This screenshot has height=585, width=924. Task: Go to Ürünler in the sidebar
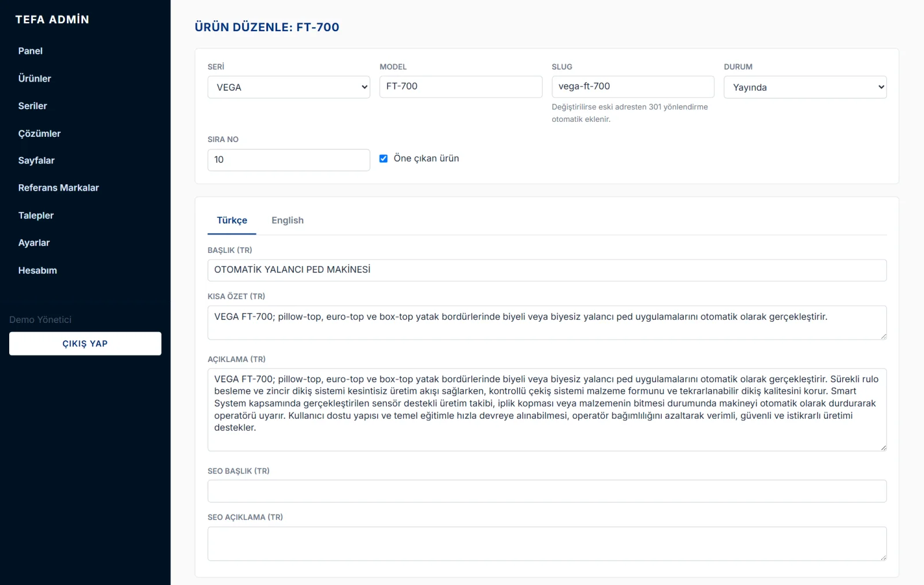coord(35,79)
